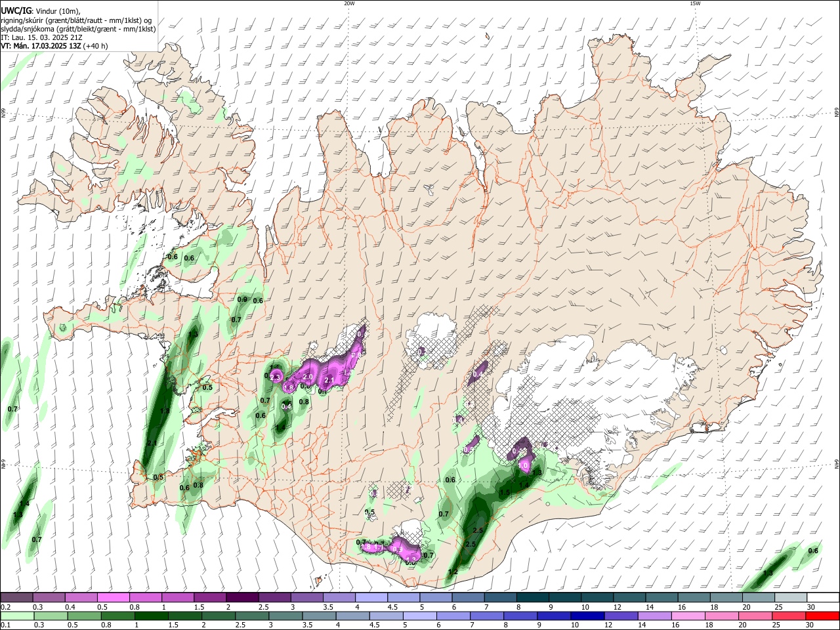Click the '(+40 h)' forecast offset text
The height and width of the screenshot is (630, 840).
pos(96,46)
